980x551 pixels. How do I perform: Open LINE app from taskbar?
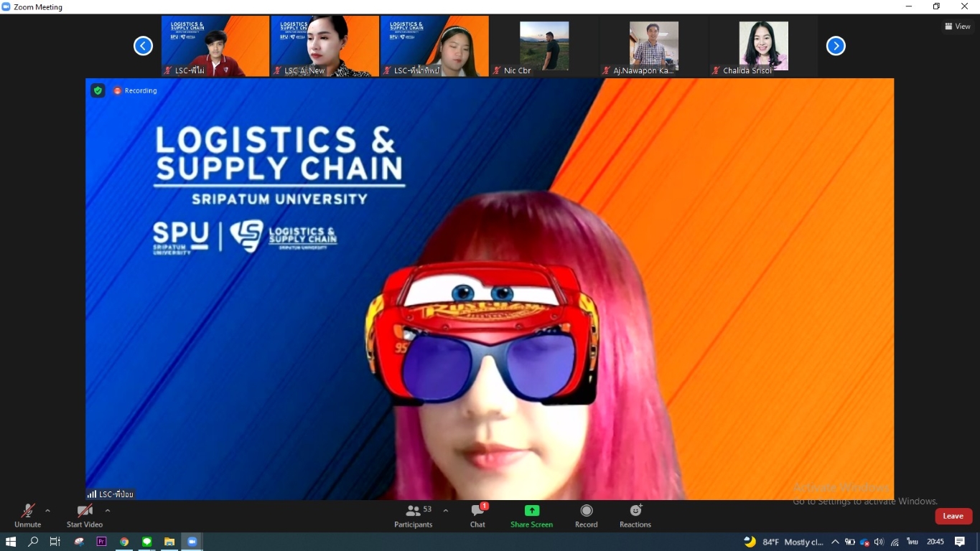tap(147, 542)
